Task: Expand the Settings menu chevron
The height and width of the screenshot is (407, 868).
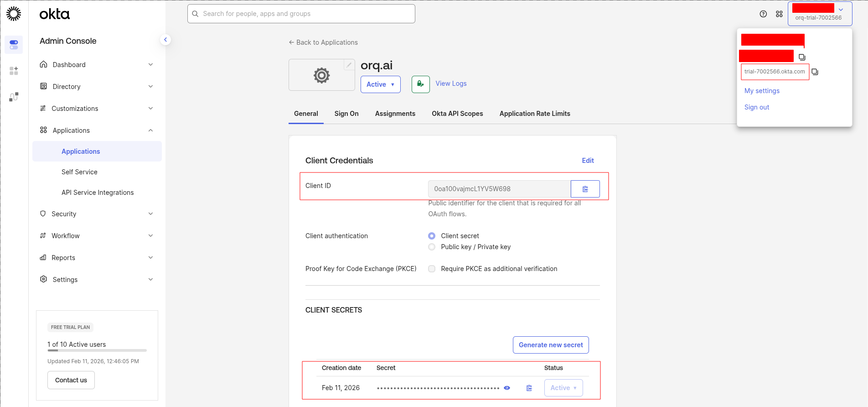Action: (x=150, y=279)
